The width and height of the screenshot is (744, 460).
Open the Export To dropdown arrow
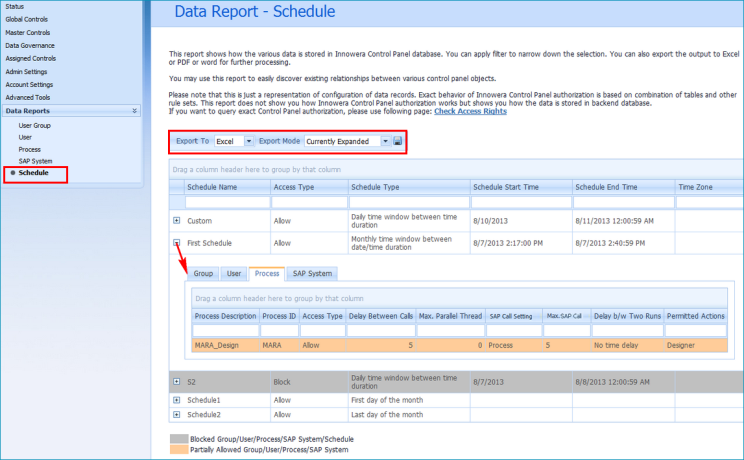click(x=249, y=141)
